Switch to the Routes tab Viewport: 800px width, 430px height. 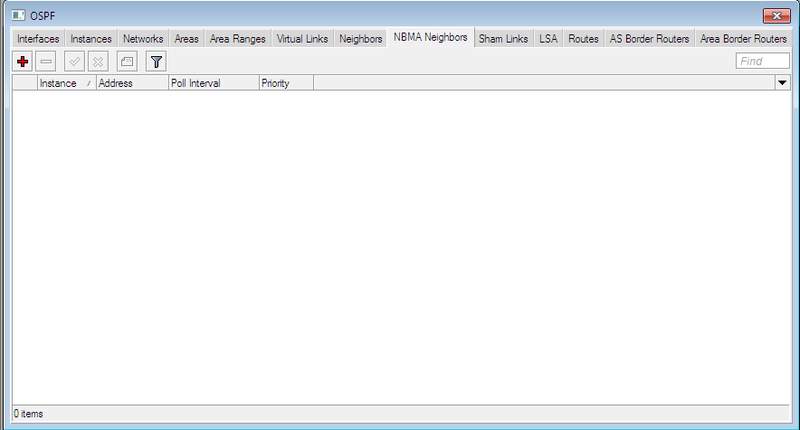tap(583, 39)
